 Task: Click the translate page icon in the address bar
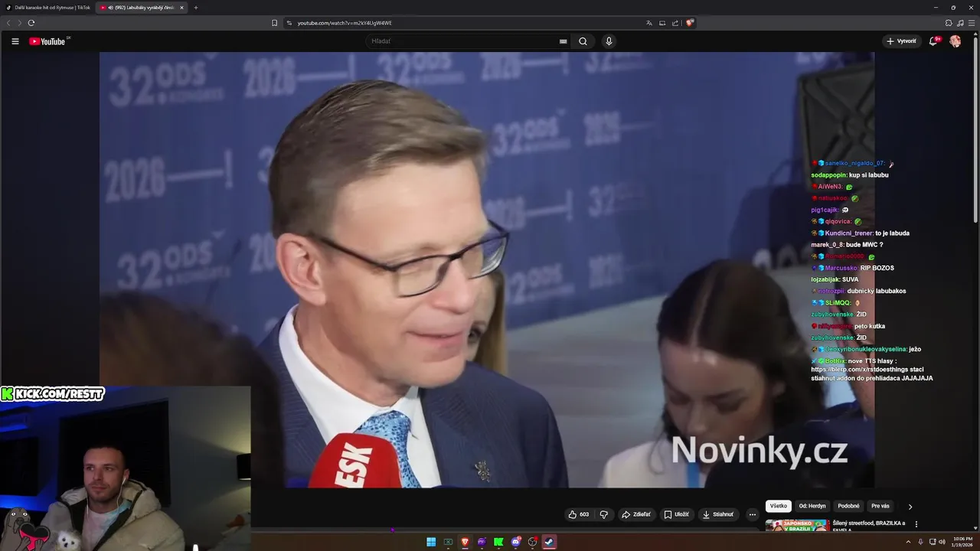tap(649, 23)
